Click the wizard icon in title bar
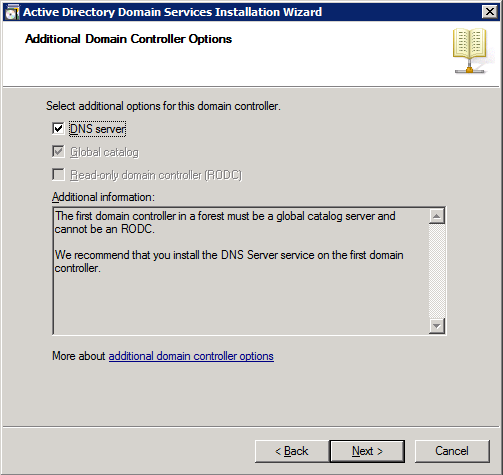This screenshot has height=475, width=503. click(x=12, y=12)
